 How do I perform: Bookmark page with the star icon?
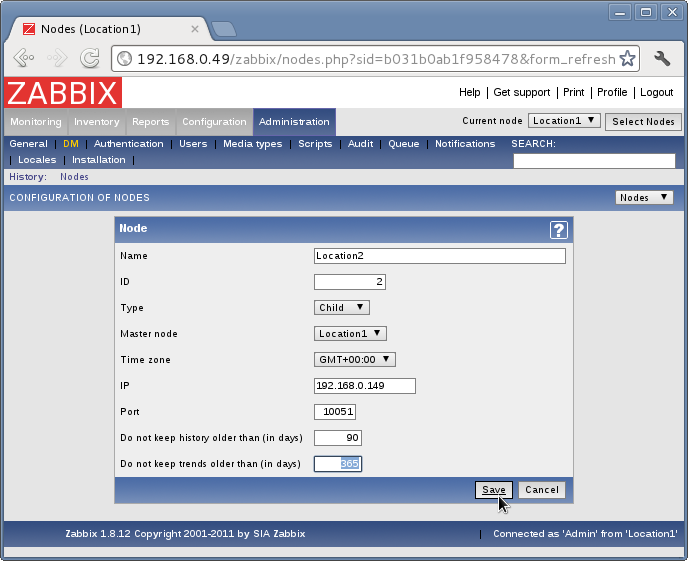[627, 58]
